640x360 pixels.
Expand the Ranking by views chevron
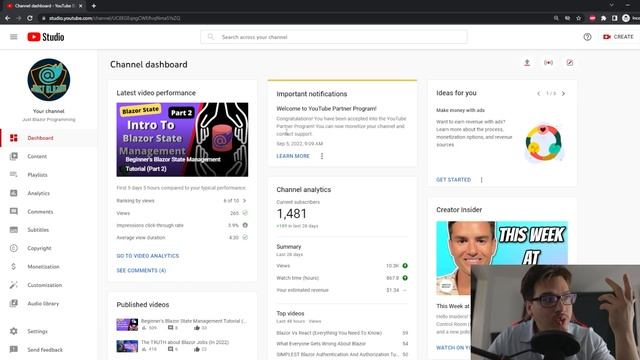pyautogui.click(x=244, y=200)
